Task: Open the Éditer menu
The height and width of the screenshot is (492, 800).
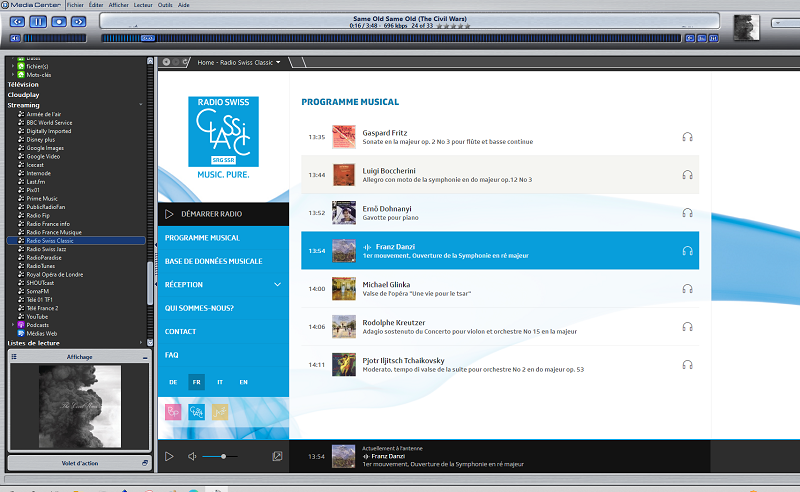Action: click(96, 5)
